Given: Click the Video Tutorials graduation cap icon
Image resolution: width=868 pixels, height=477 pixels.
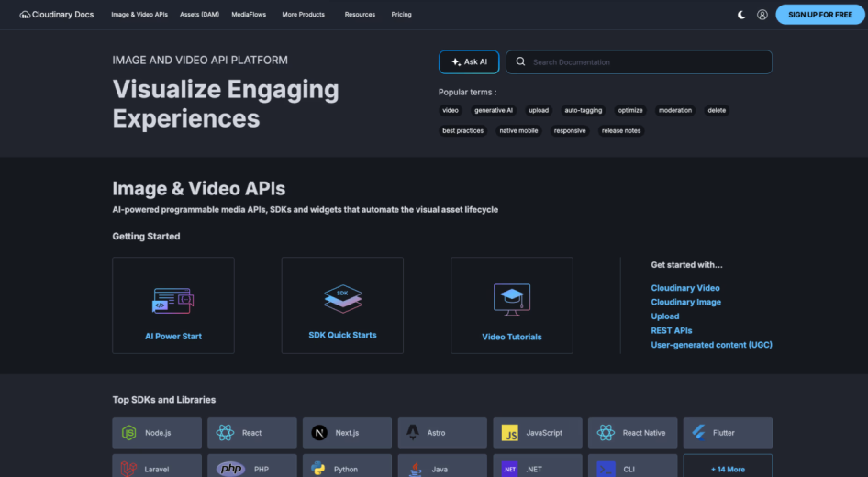Looking at the screenshot, I should pyautogui.click(x=511, y=299).
